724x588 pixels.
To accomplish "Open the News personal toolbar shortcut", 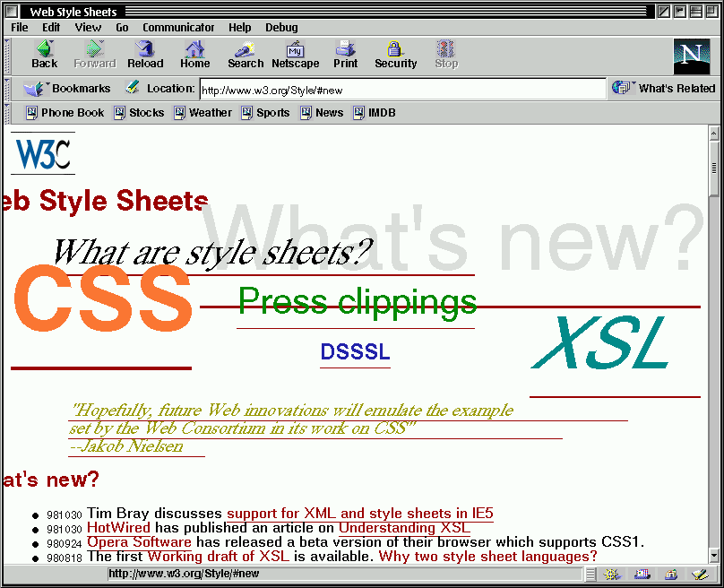I will (x=322, y=113).
